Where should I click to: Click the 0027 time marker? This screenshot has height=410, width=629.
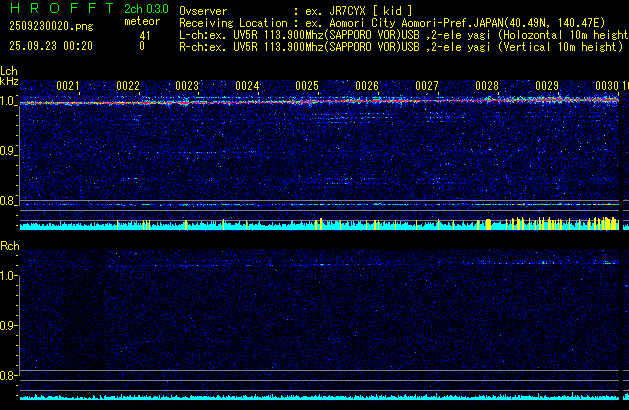tap(427, 87)
